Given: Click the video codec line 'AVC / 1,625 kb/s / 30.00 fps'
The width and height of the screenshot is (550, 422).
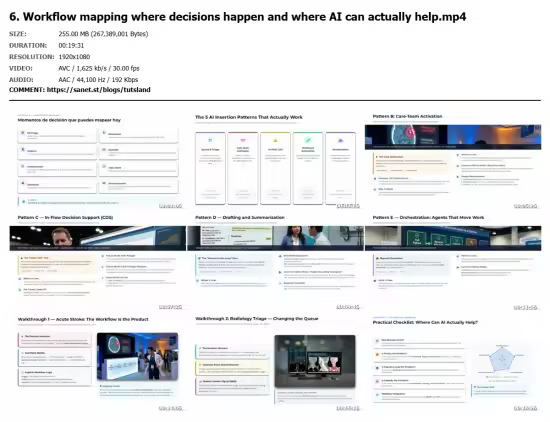Looking at the screenshot, I should tap(99, 68).
